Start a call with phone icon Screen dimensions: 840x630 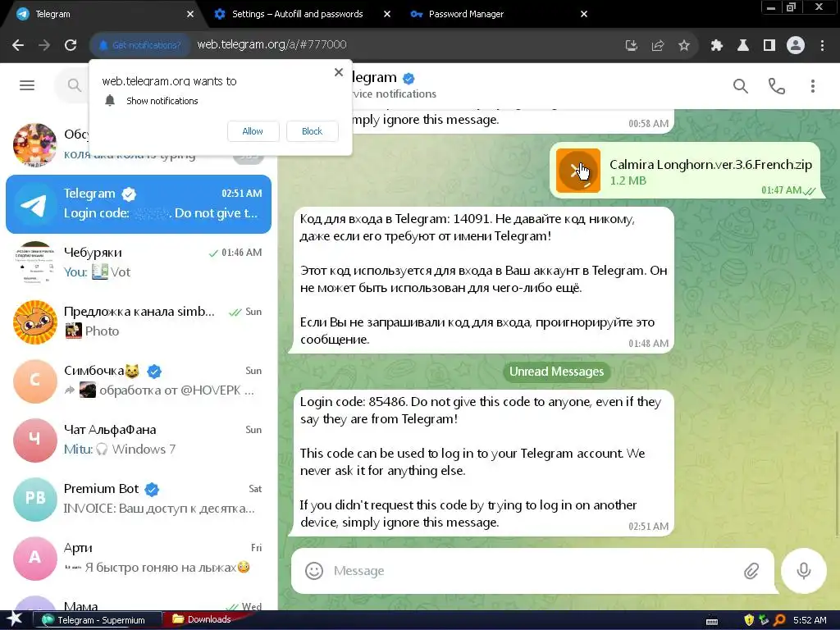(x=776, y=85)
